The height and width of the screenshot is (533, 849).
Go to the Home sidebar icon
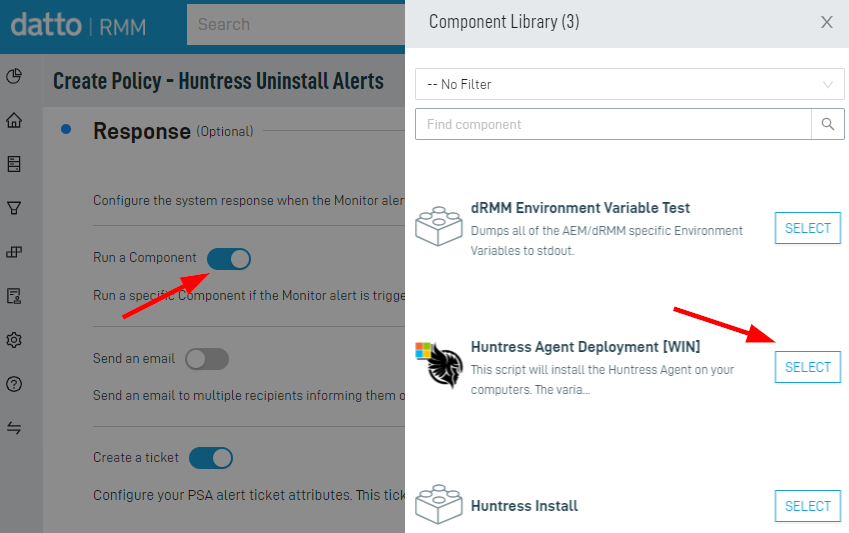[x=14, y=120]
